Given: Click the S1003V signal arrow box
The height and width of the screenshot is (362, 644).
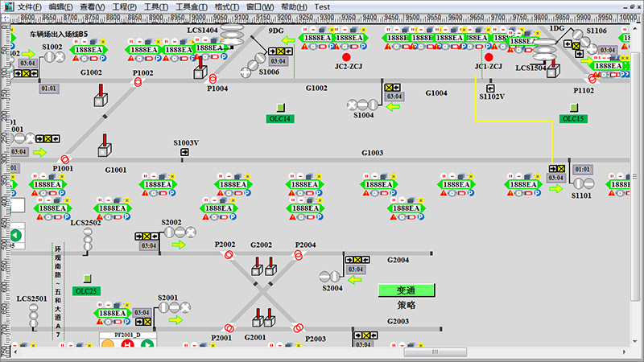Looking at the screenshot, I should [x=184, y=152].
